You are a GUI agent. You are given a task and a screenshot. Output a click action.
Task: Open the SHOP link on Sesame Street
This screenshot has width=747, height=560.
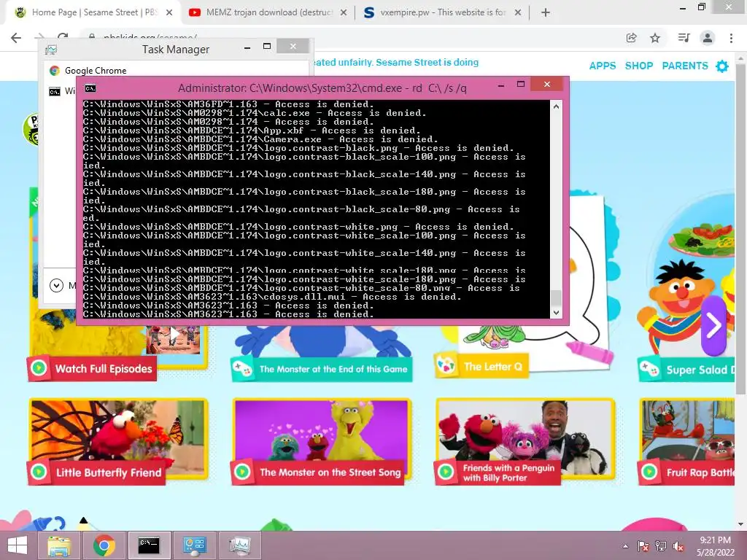click(639, 66)
